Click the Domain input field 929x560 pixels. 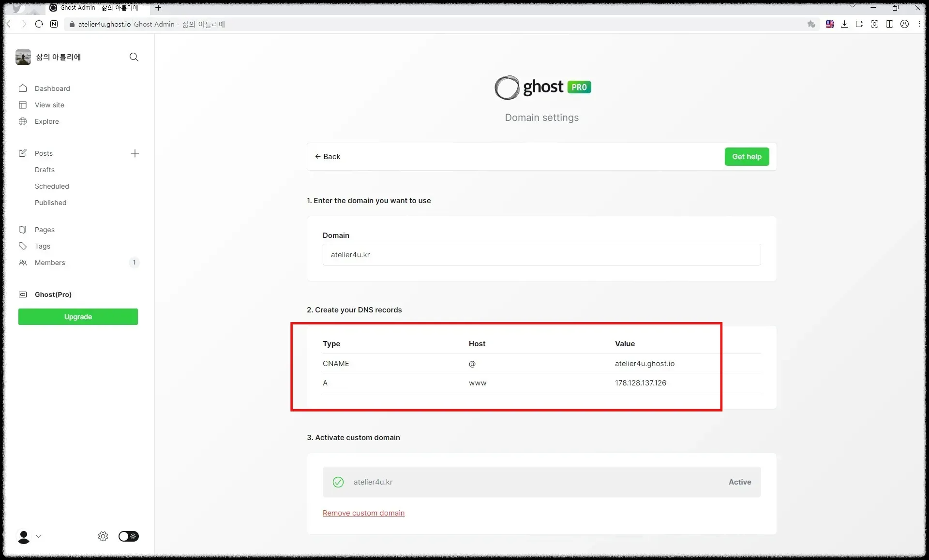click(541, 255)
